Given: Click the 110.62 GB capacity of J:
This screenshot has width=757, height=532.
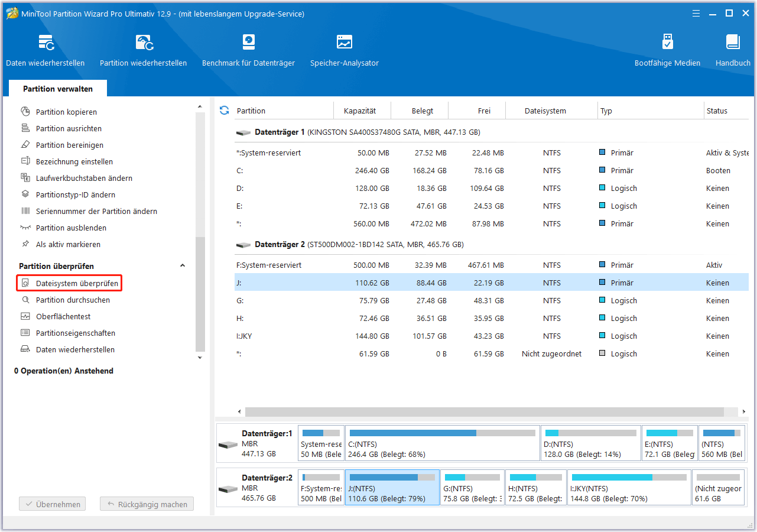Looking at the screenshot, I should [x=371, y=283].
